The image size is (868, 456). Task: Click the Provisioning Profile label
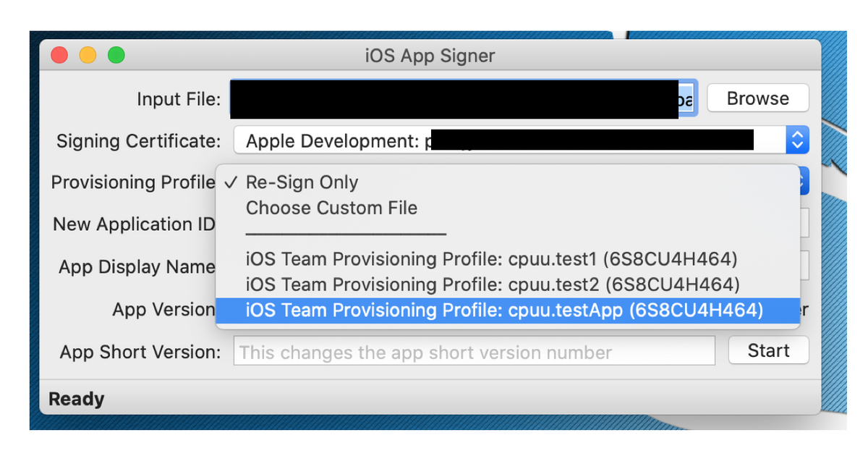(x=133, y=182)
